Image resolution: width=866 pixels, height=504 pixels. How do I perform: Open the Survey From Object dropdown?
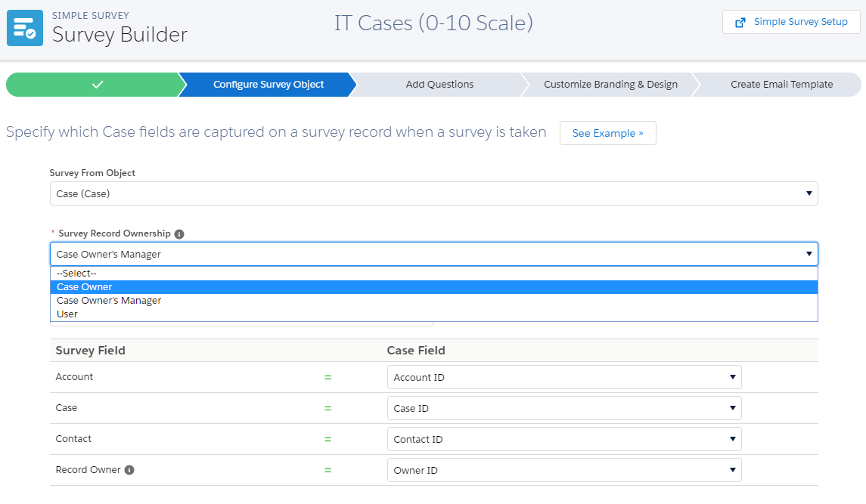(433, 193)
